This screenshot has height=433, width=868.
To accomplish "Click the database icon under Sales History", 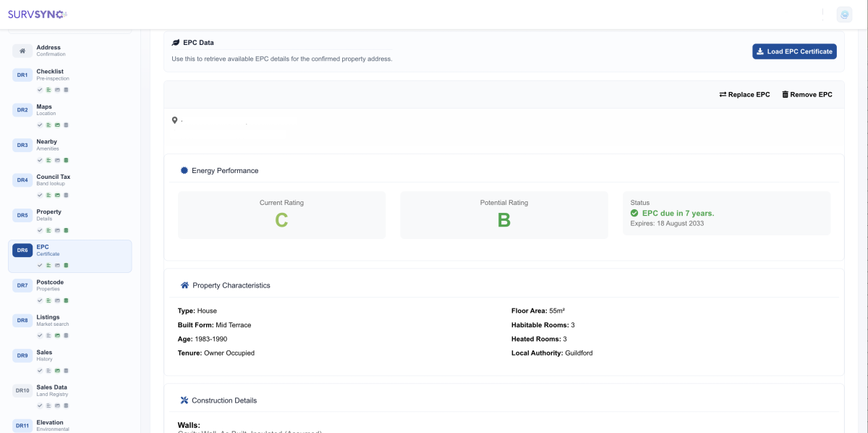I will pos(66,371).
